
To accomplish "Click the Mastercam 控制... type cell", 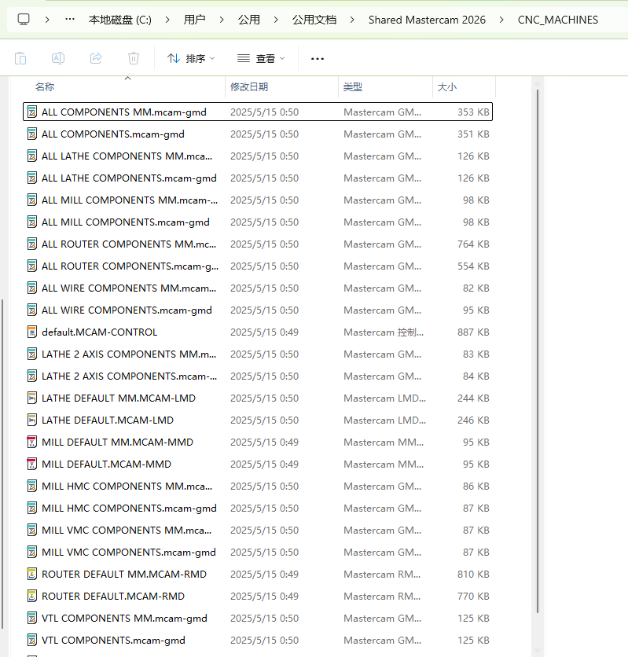I will point(384,332).
